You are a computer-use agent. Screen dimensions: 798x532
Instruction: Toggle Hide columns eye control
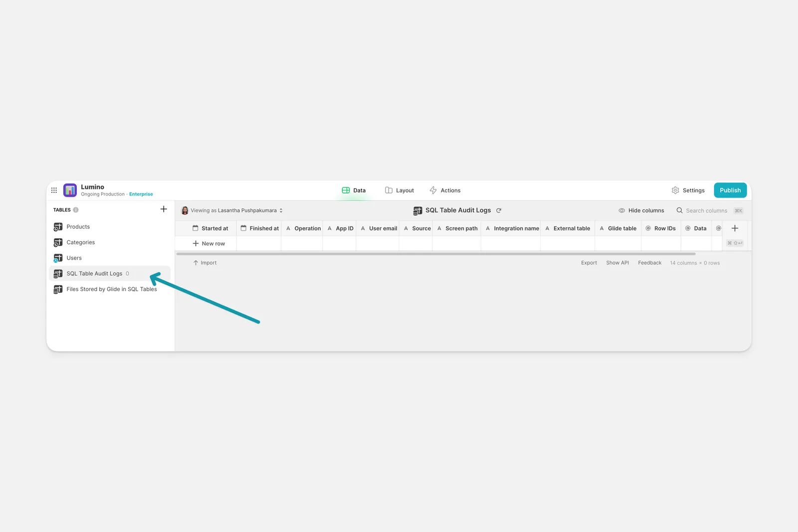pyautogui.click(x=641, y=210)
